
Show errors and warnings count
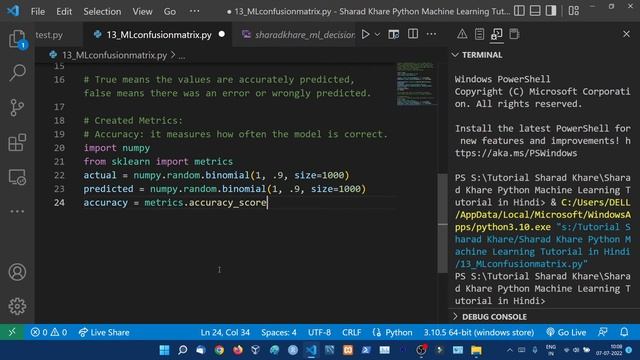point(49,332)
